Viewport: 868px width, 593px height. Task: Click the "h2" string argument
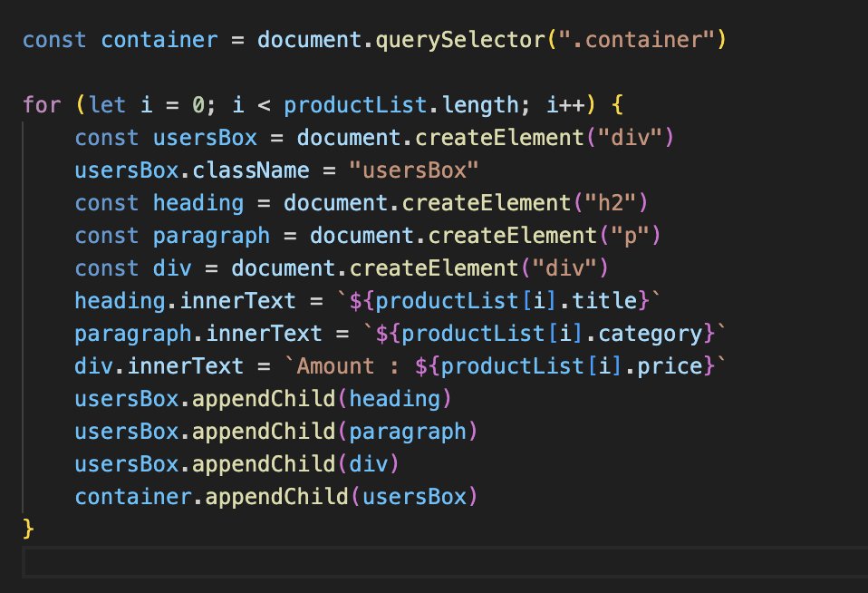click(610, 203)
